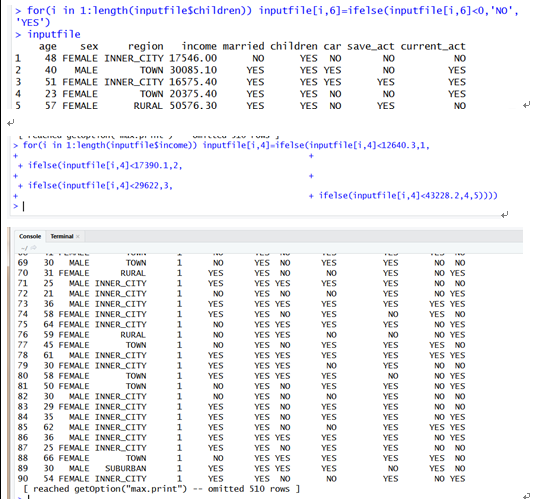The image size is (546, 499).
Task: Click INNER_CITY in row 78
Action: click(121, 355)
